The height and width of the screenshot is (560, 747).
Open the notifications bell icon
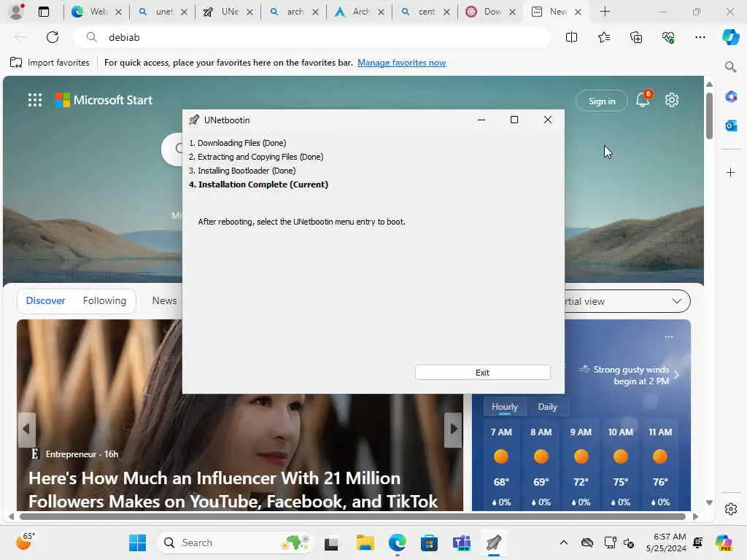643,100
